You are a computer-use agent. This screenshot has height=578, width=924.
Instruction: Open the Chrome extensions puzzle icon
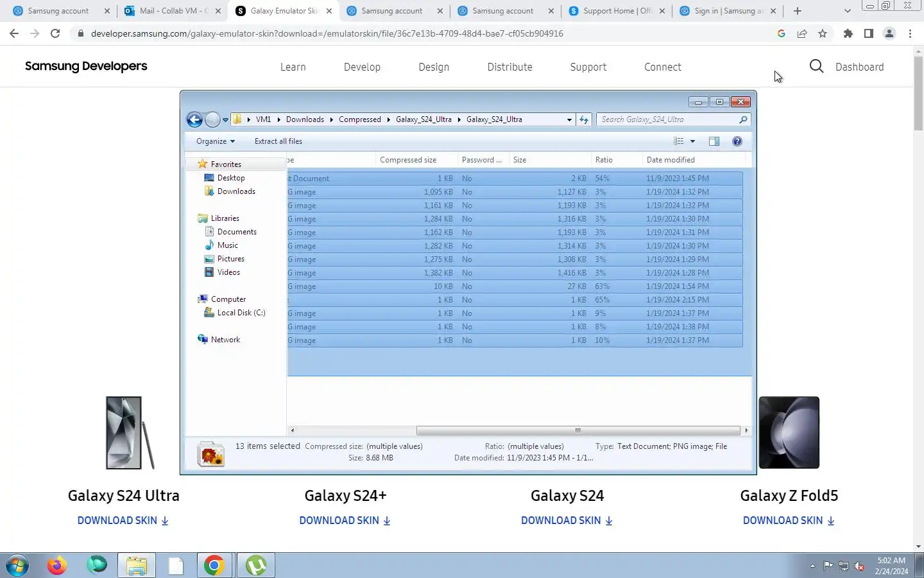[848, 33]
